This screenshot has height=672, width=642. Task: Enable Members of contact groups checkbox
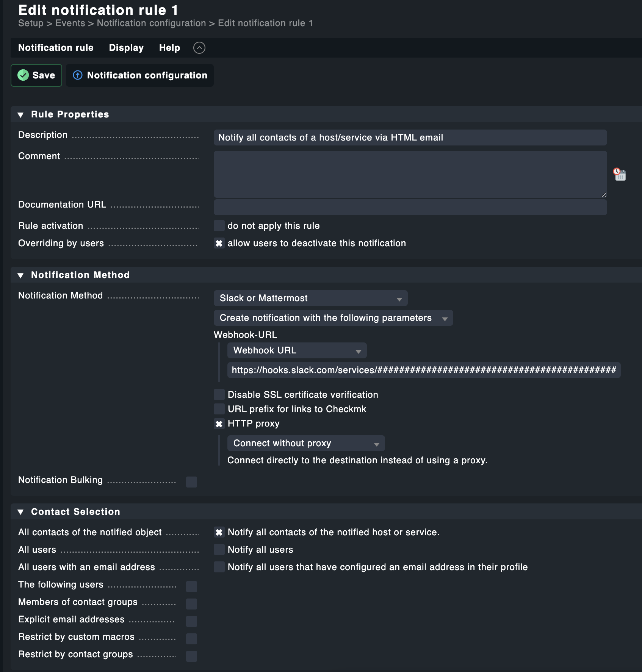coord(191,604)
